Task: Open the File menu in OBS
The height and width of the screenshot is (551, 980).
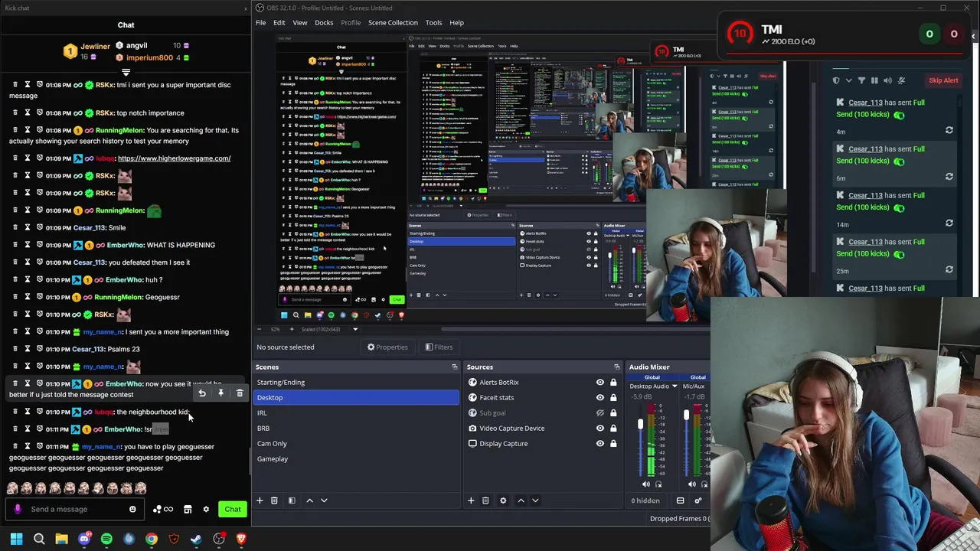Action: tap(261, 23)
